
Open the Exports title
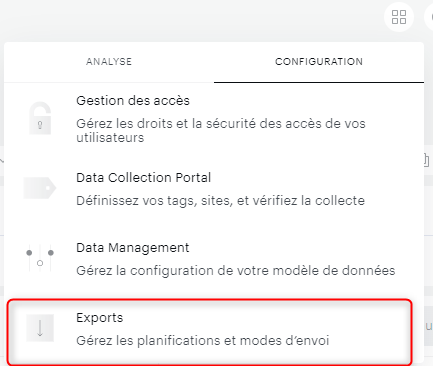click(x=100, y=318)
